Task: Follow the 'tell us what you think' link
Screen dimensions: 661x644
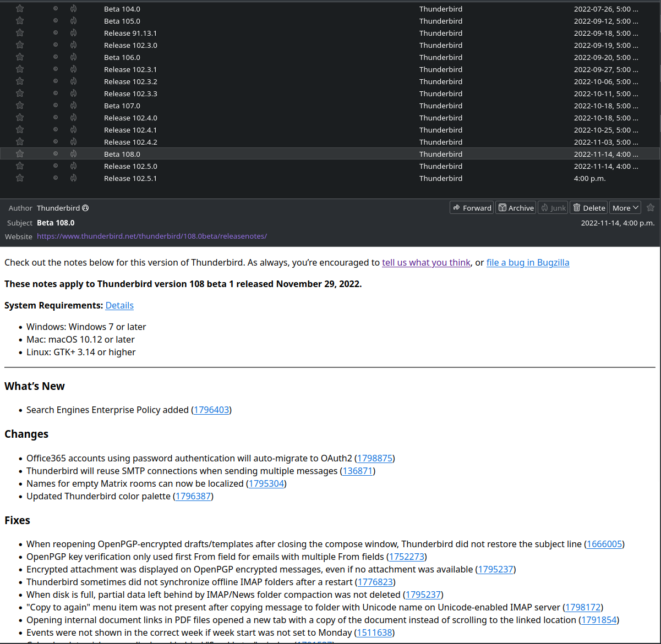Action: (427, 263)
